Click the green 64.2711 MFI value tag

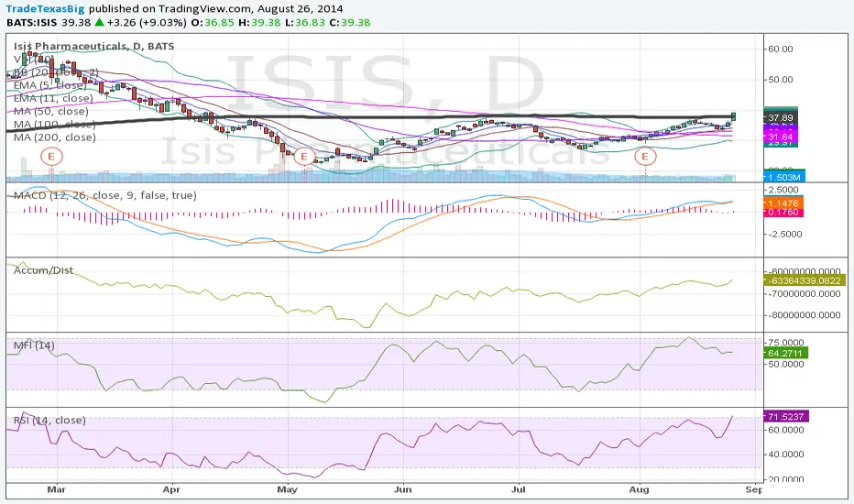pyautogui.click(x=786, y=353)
